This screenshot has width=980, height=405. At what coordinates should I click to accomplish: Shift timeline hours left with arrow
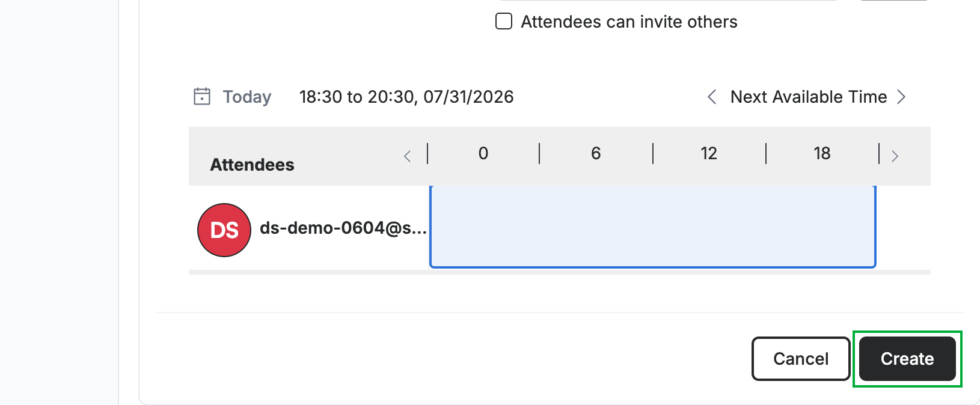tap(408, 156)
